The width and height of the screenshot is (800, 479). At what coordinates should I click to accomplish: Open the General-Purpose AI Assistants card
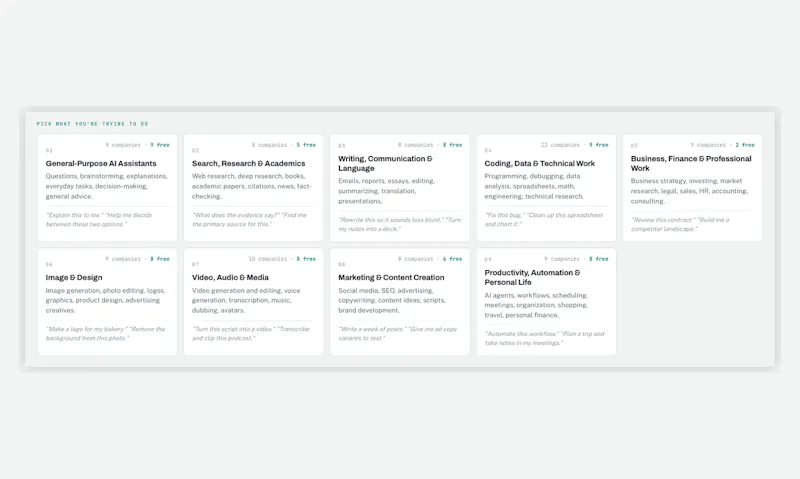(x=107, y=188)
